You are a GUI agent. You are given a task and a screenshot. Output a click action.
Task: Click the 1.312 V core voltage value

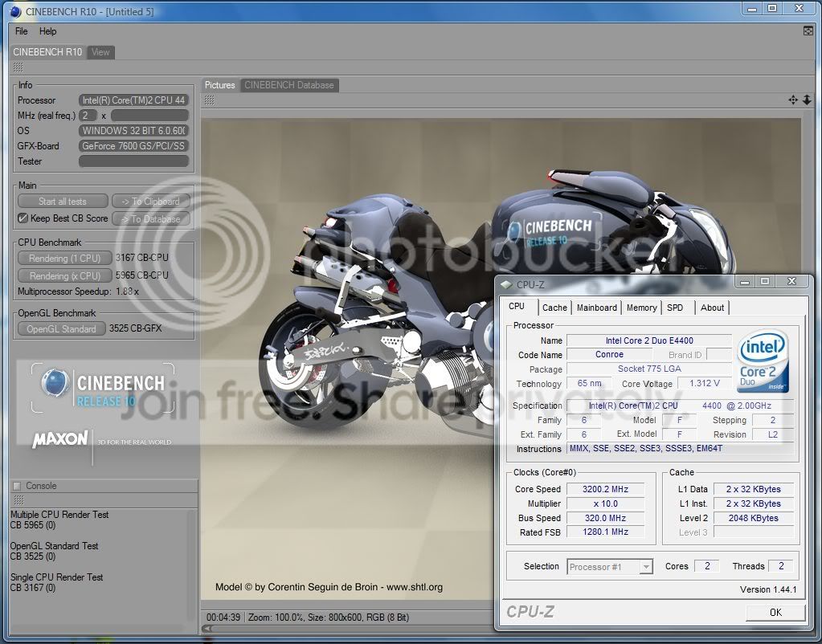tap(704, 384)
